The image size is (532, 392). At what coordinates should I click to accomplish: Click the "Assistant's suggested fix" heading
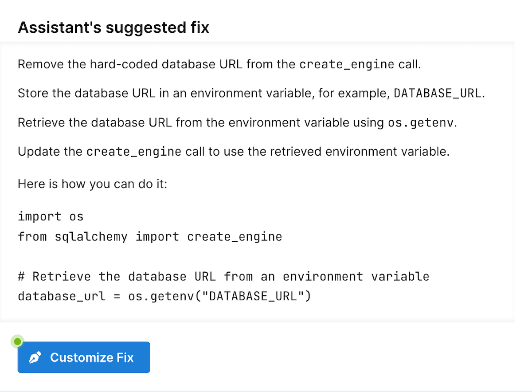pos(113,27)
